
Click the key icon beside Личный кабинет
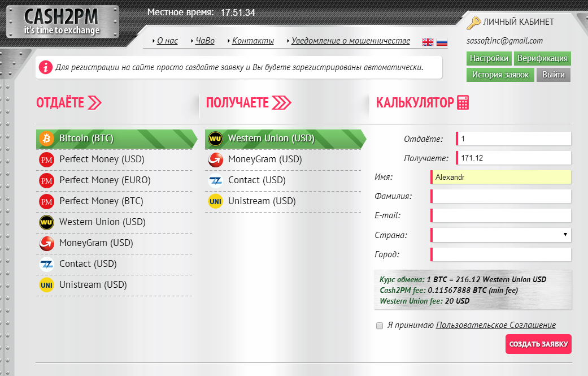tap(473, 23)
